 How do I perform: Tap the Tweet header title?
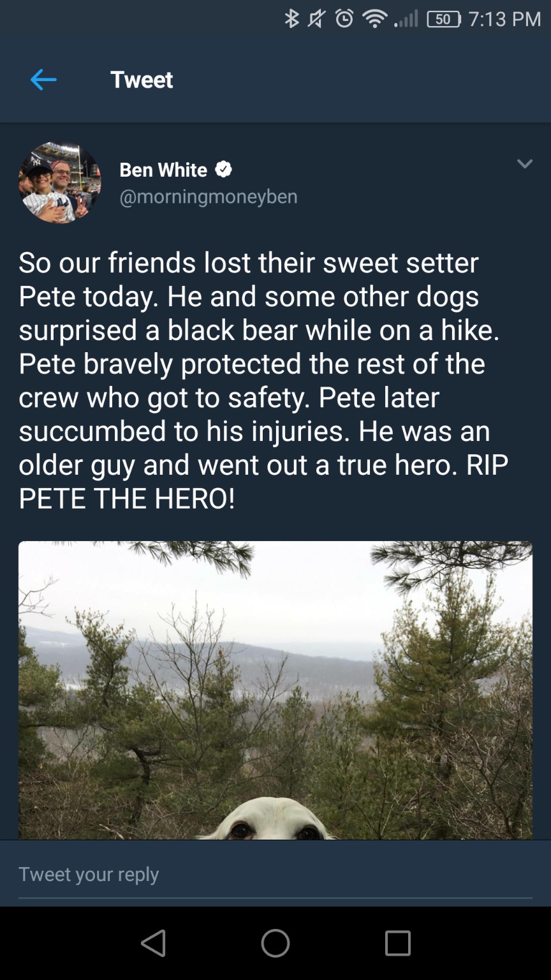pyautogui.click(x=142, y=80)
